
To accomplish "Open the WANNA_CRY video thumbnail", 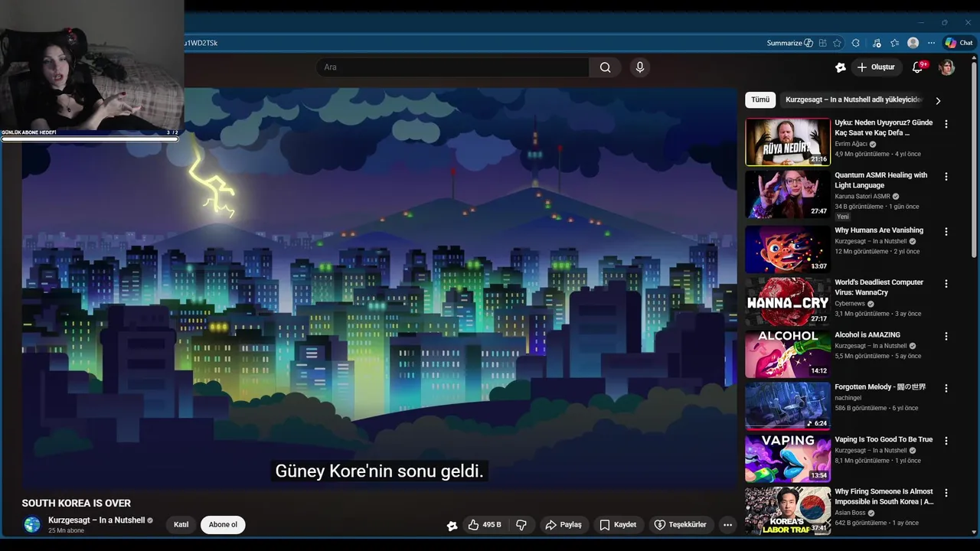I will tap(788, 301).
